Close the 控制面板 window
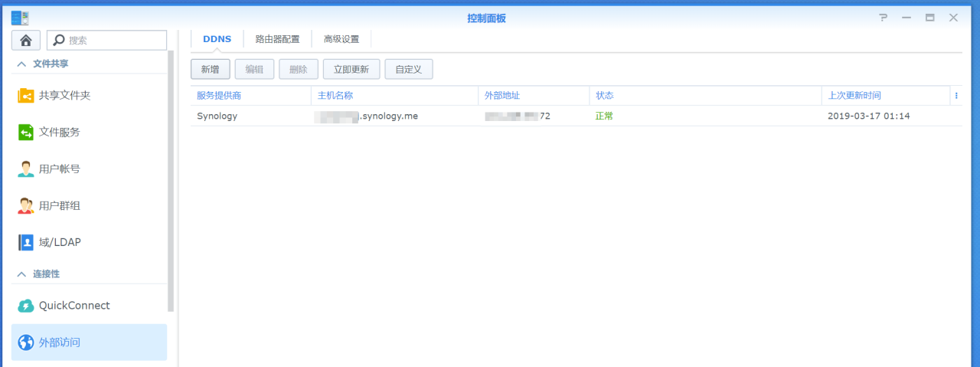The height and width of the screenshot is (367, 980). (954, 18)
